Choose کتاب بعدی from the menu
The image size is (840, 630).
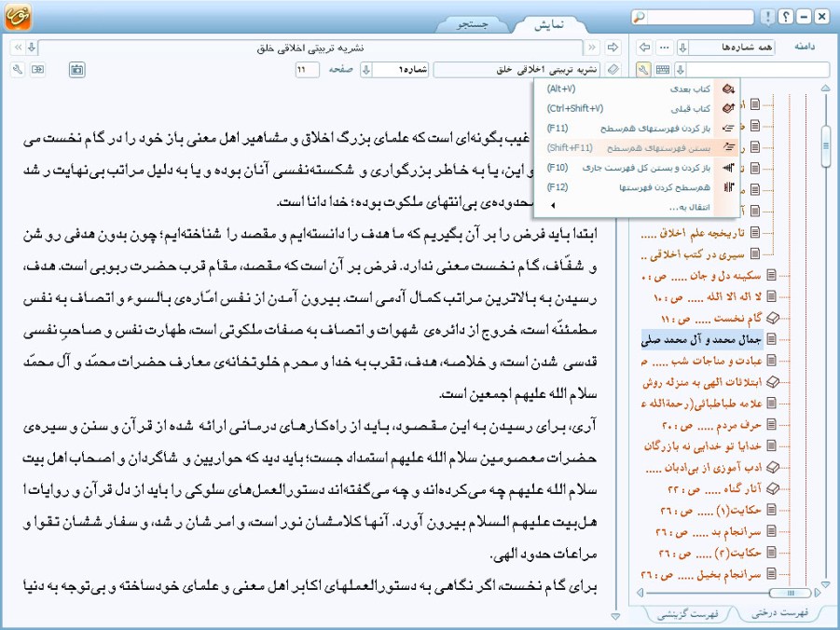click(638, 89)
